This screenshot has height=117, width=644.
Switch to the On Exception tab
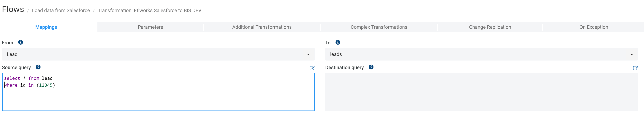coord(594,27)
